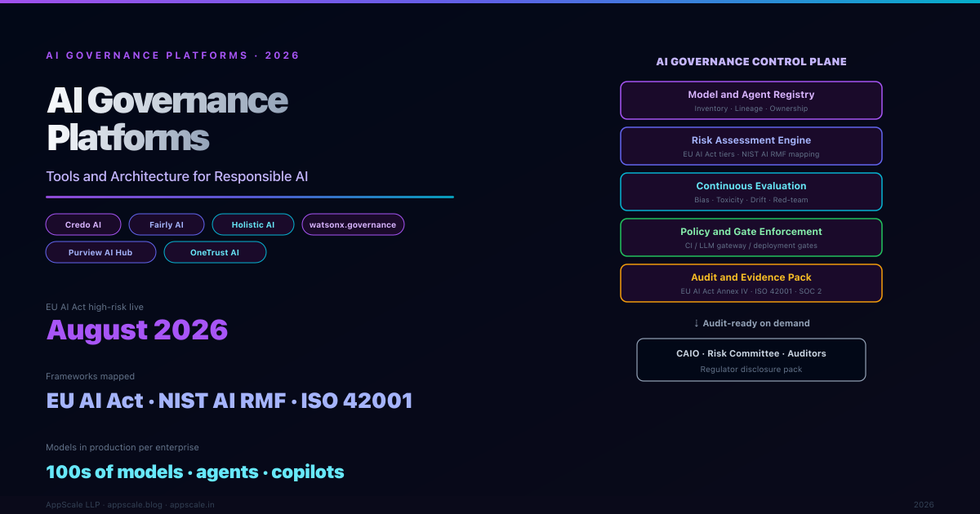Screen dimensions: 980x514
Task: Click the Holistic AI pill
Action: click(252, 224)
